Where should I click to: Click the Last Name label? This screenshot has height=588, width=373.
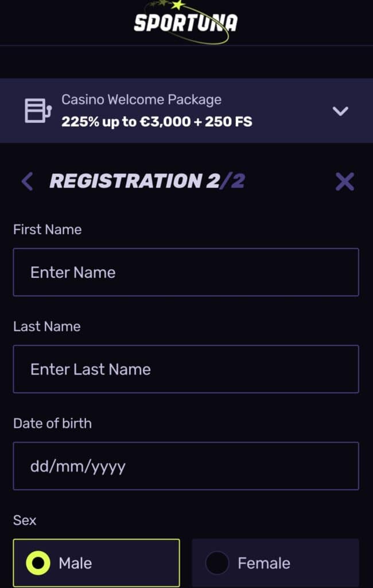click(x=47, y=327)
